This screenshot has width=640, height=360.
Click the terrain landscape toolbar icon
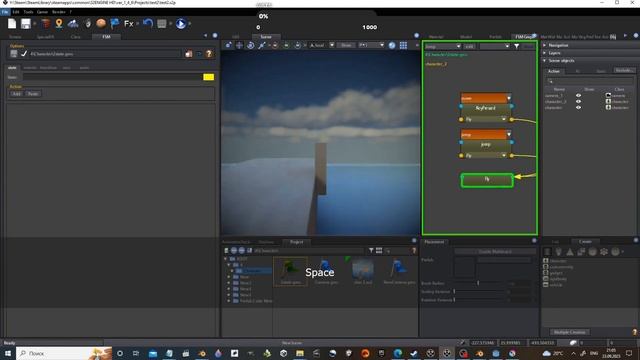pyautogui.click(x=73, y=24)
